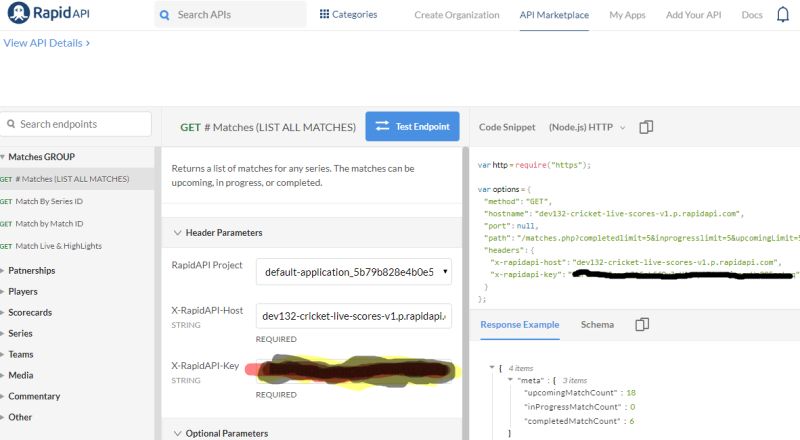Click the "path" line in code snippet
The width and height of the screenshot is (800, 440).
[642, 238]
